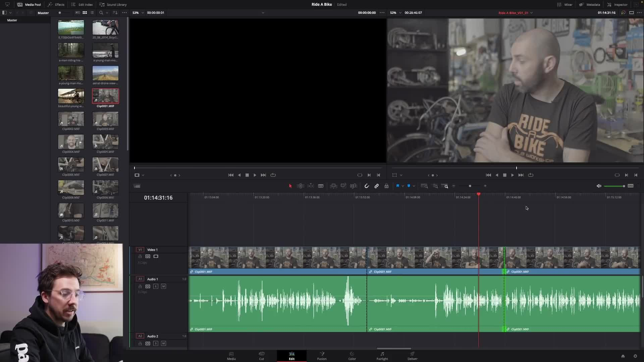This screenshot has height=362, width=644.
Task: Mute the Audio 1 track
Action: 164,286
